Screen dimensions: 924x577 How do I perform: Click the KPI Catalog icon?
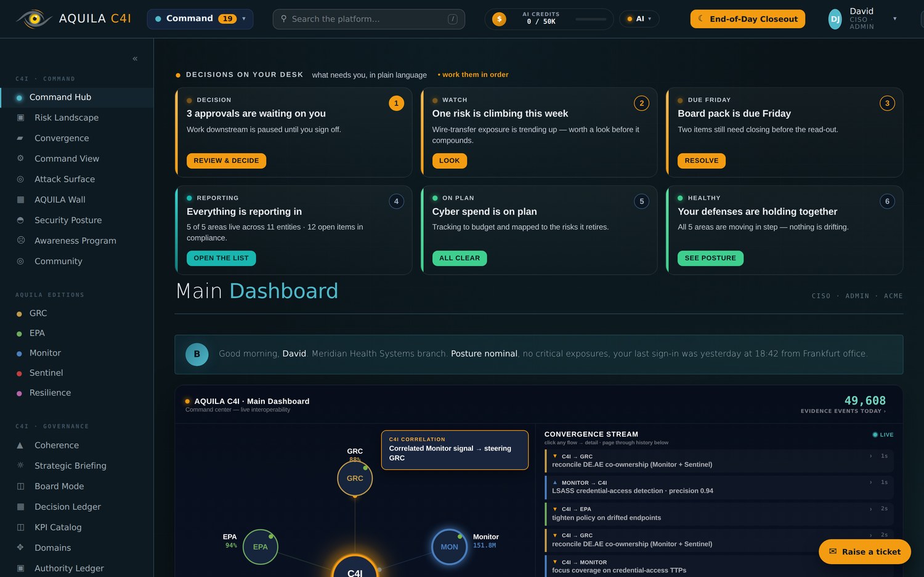click(20, 527)
